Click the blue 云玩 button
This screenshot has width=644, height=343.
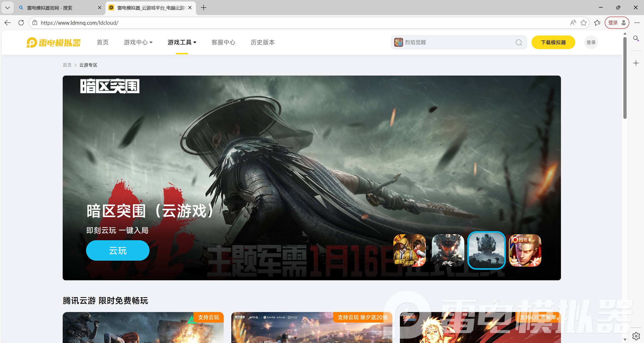coord(118,251)
